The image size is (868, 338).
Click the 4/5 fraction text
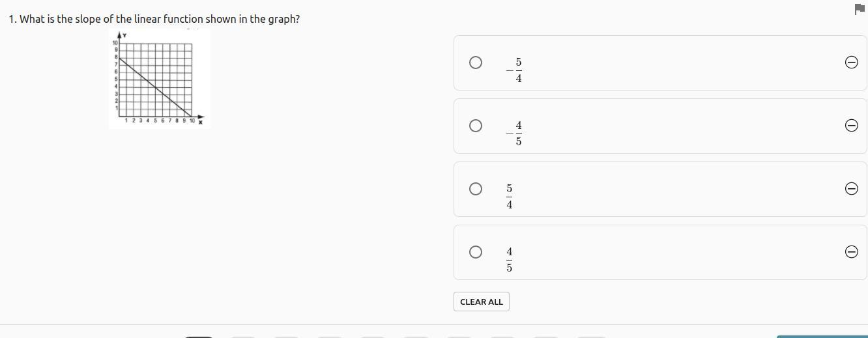509,260
